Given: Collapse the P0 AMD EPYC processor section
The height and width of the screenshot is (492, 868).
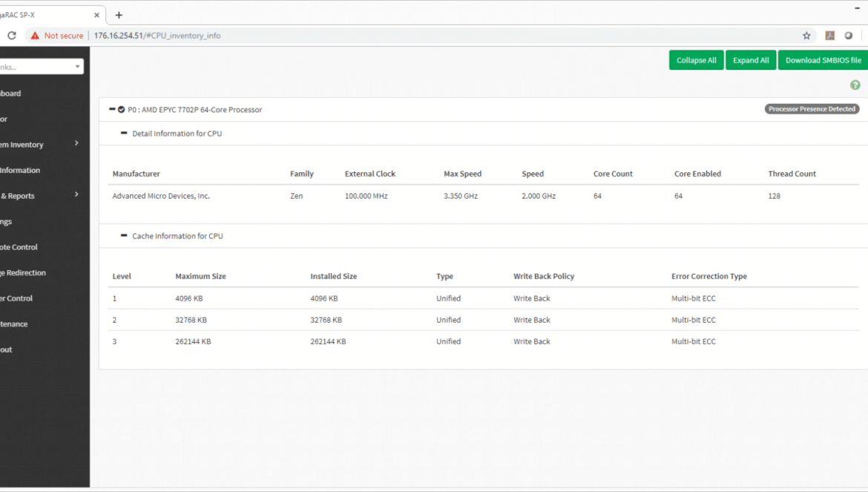Looking at the screenshot, I should [x=112, y=109].
